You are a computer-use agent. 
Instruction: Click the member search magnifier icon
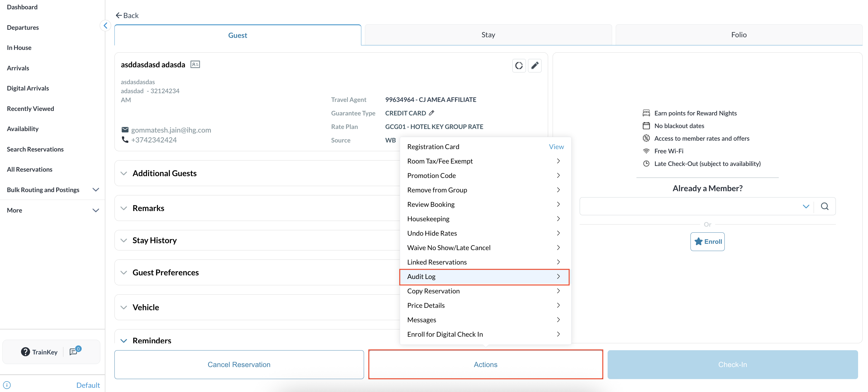pyautogui.click(x=824, y=206)
